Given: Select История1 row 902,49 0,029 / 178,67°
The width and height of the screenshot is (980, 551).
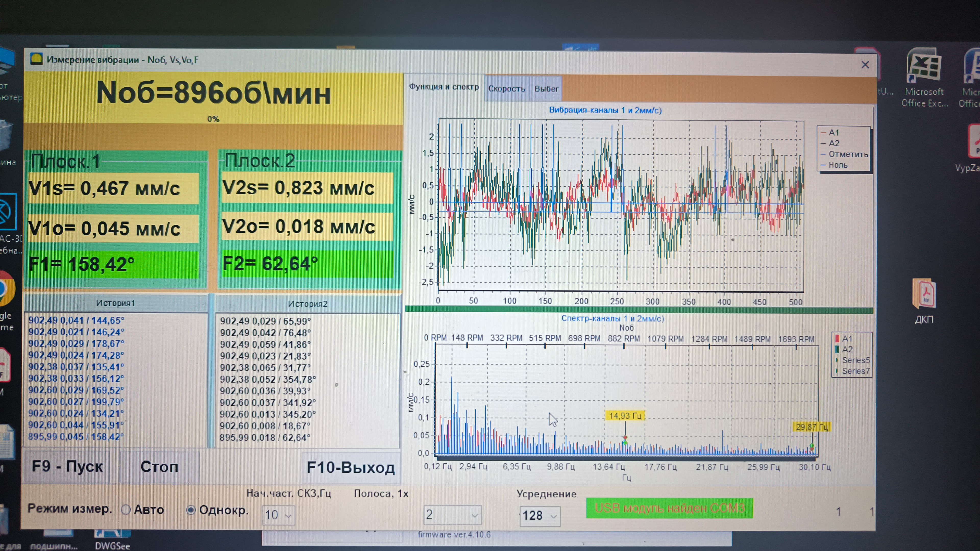Looking at the screenshot, I should pyautogui.click(x=76, y=343).
